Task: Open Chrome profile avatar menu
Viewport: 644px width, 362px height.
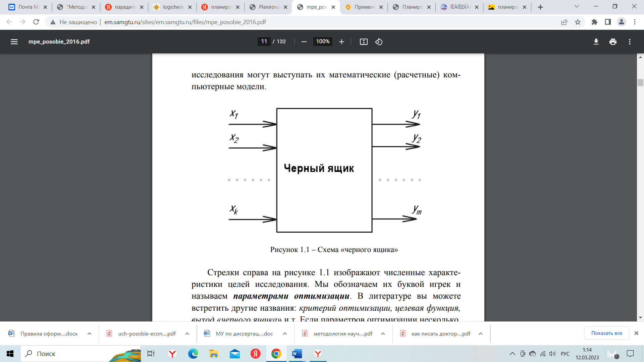Action: (x=621, y=22)
